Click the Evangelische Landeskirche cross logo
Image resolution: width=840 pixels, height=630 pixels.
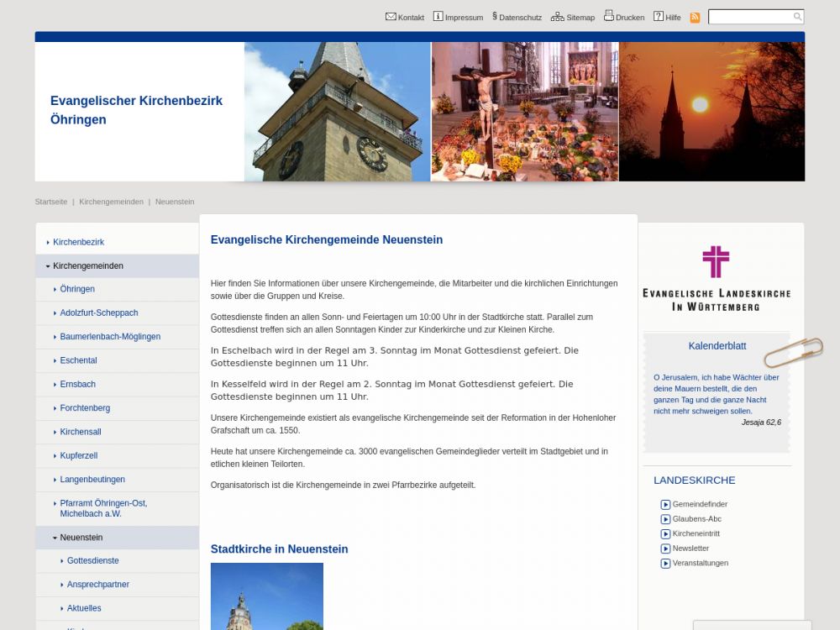click(x=716, y=262)
